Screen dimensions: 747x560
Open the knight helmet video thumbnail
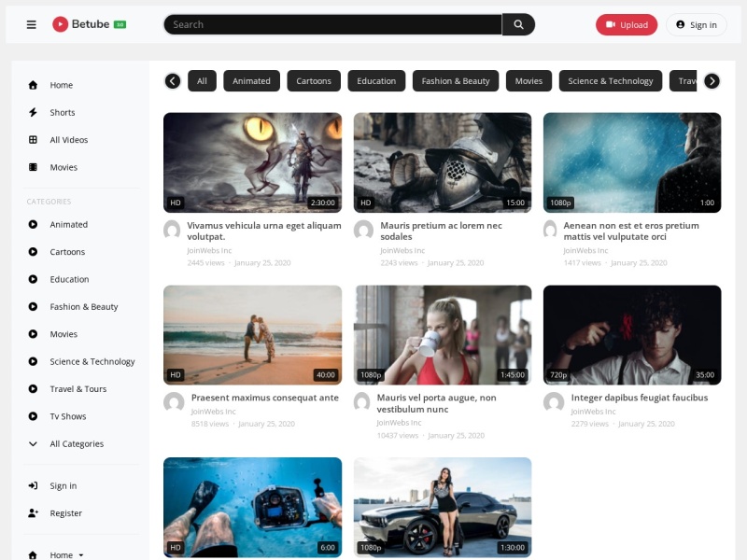tap(443, 162)
